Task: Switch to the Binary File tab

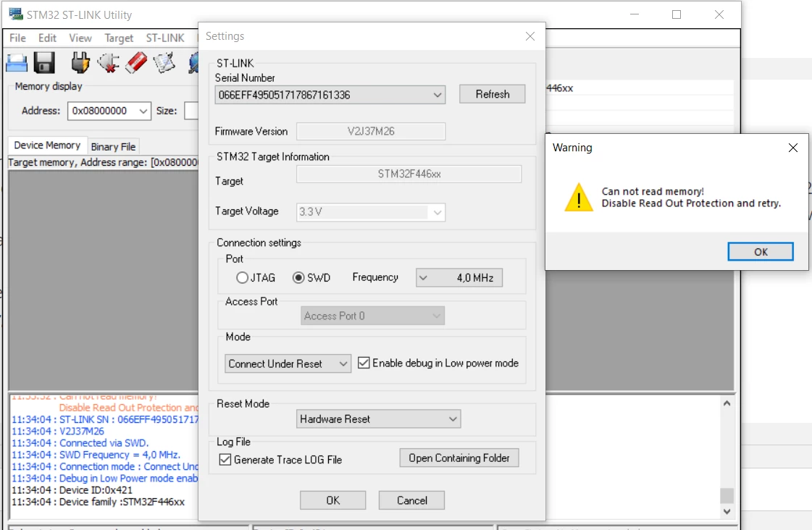Action: pyautogui.click(x=113, y=146)
